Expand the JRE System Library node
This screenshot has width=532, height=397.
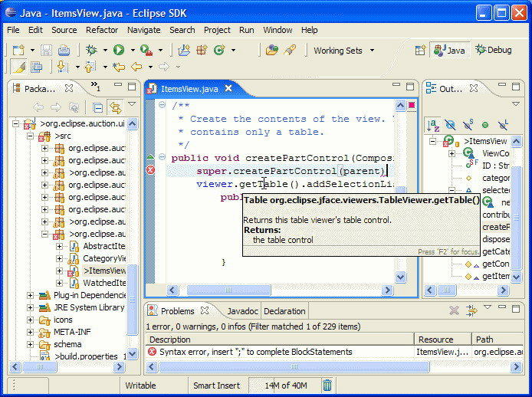[30, 307]
